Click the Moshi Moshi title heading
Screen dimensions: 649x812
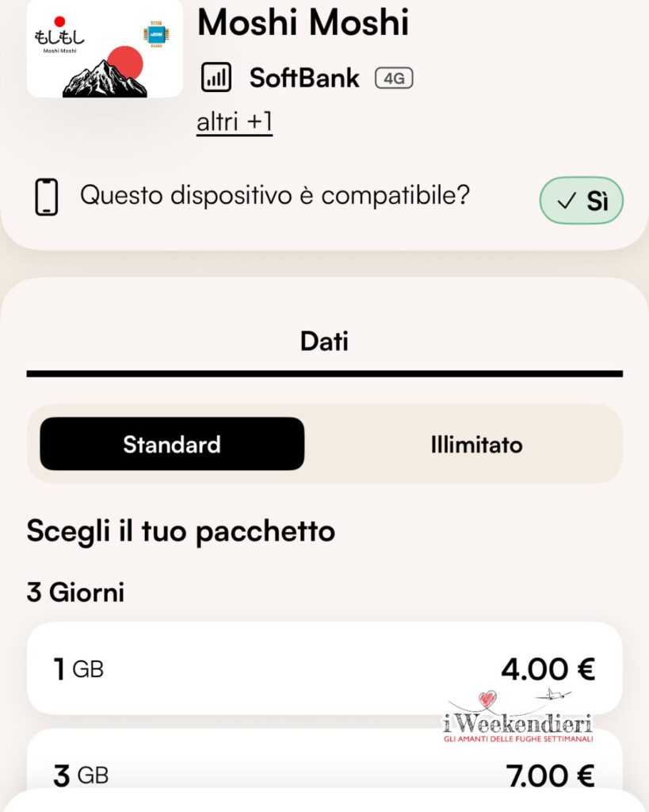pyautogui.click(x=303, y=22)
